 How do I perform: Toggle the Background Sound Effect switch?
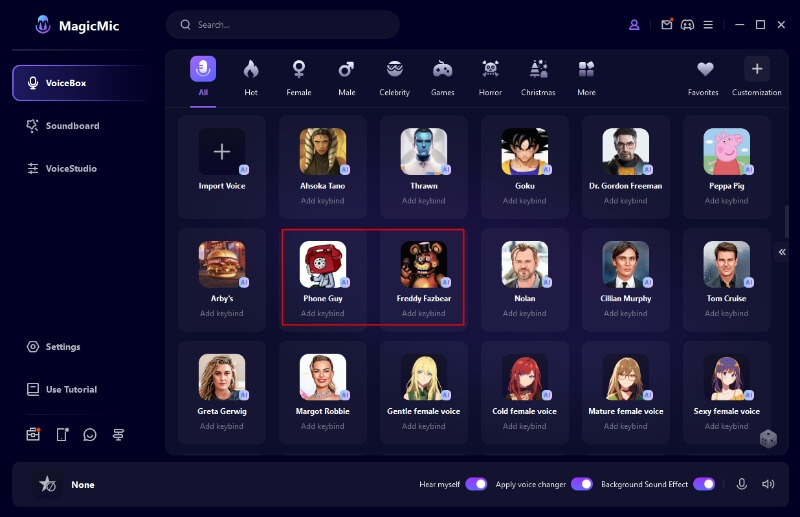(x=704, y=484)
